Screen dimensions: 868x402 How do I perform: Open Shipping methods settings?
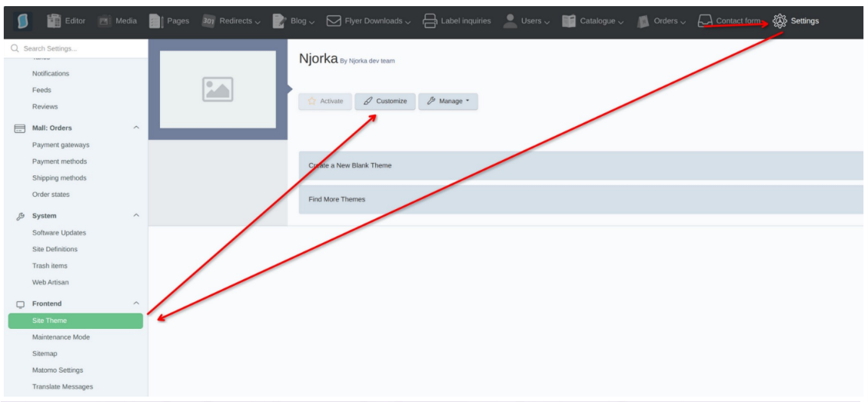click(59, 178)
